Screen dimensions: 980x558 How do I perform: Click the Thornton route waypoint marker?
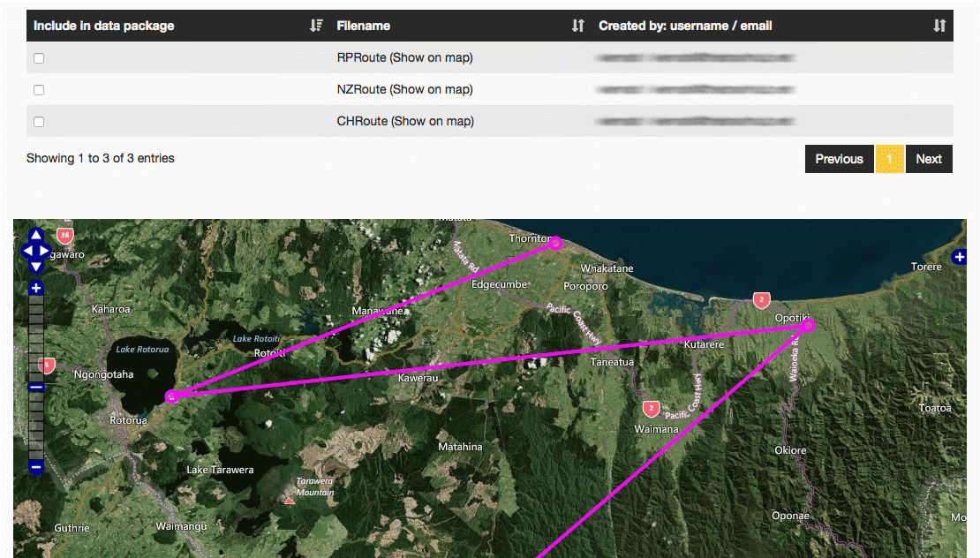click(x=555, y=243)
